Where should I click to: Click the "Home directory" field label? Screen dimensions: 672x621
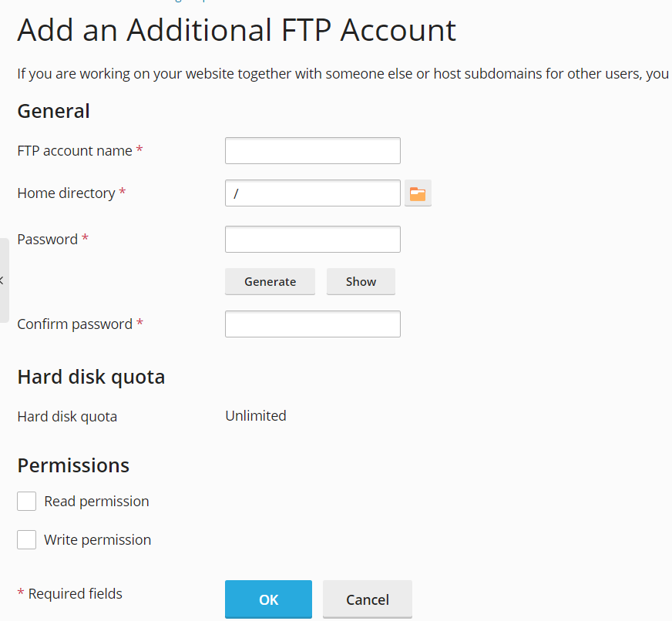[66, 193]
